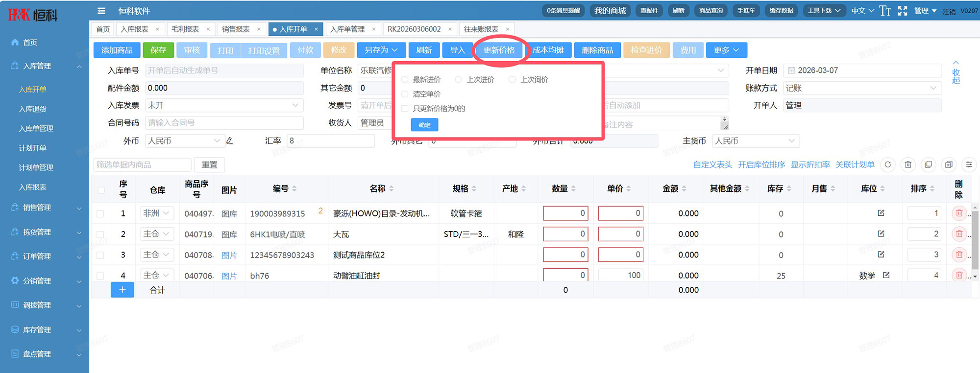
Task: Open the 另存为 dropdown button
Action: point(381,50)
